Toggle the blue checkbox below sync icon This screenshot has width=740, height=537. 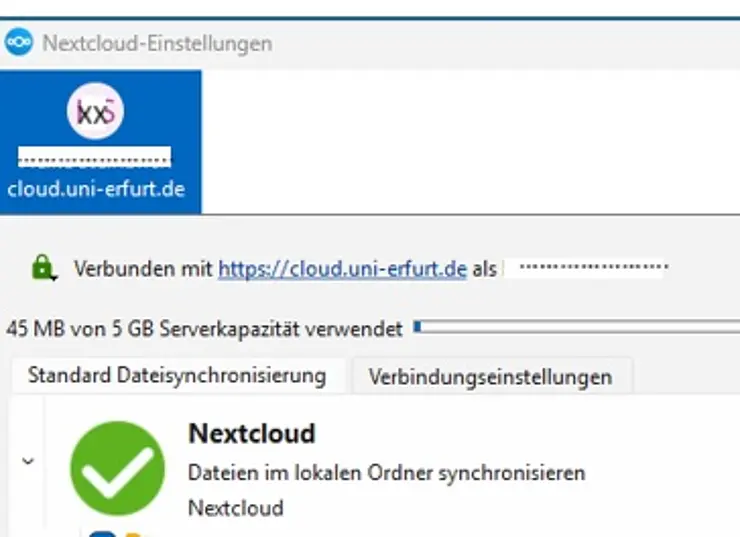coord(102,533)
